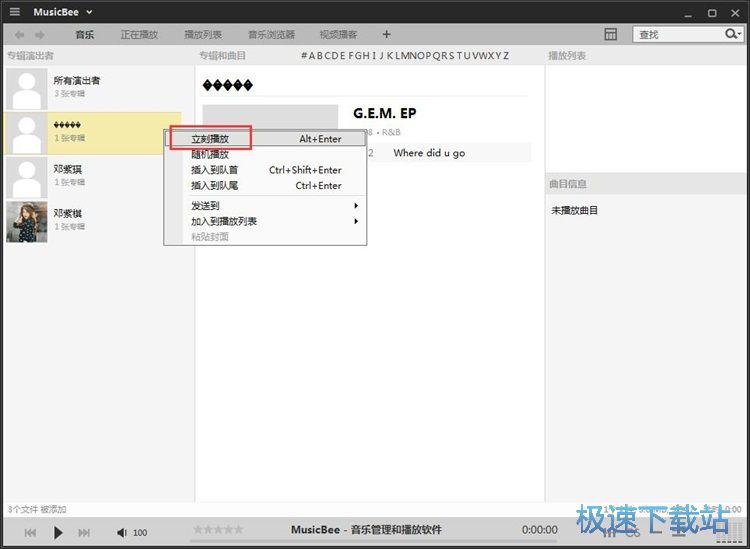
Task: Click the MusicBee - 音乐管理和播放软件 title text
Action: [366, 530]
